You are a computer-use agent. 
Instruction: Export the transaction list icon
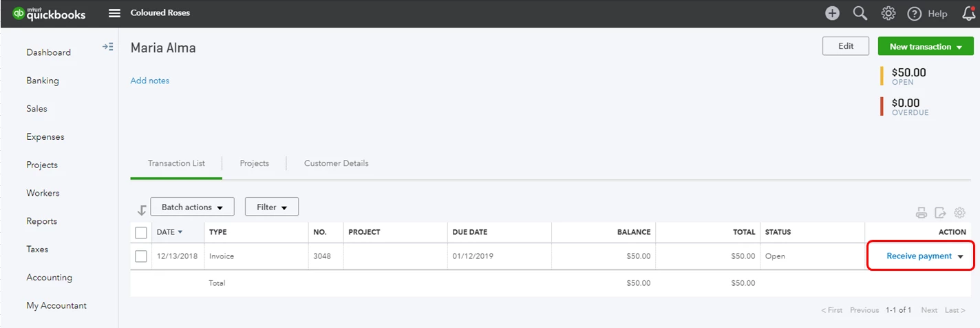click(x=940, y=212)
